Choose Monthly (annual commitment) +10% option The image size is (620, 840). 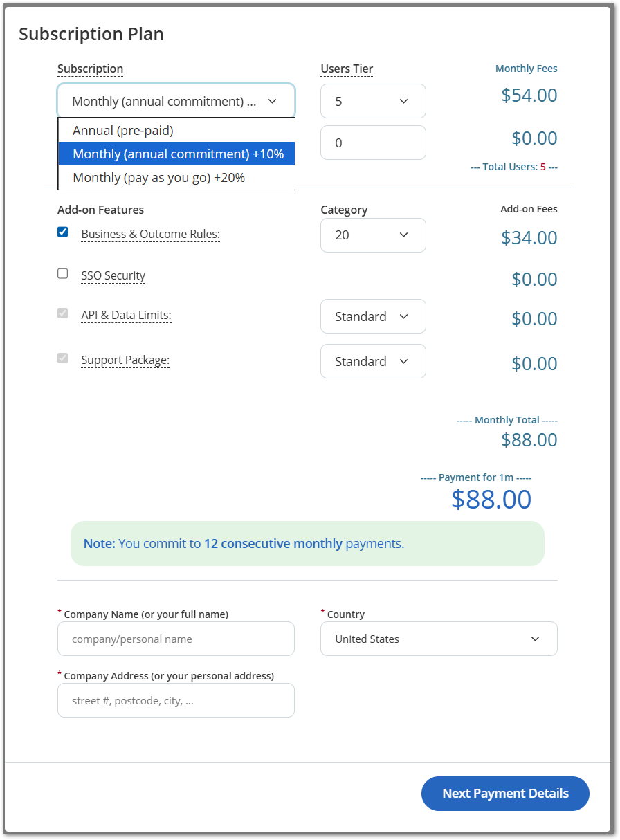(178, 154)
